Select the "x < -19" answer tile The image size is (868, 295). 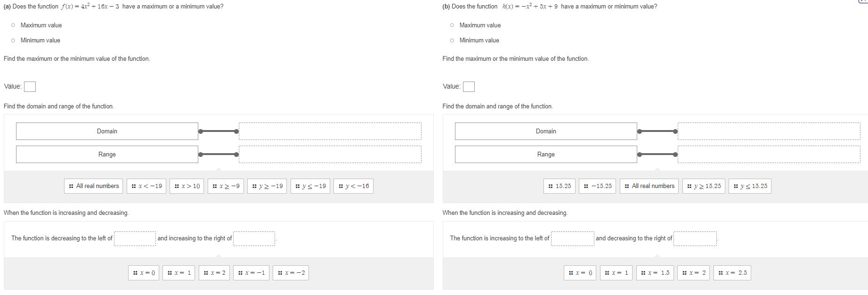pos(146,186)
